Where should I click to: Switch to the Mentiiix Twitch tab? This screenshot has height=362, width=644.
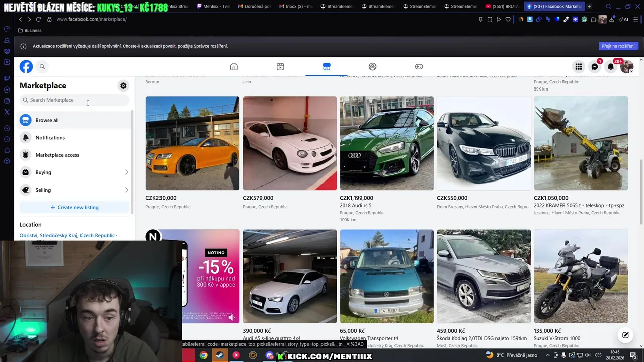point(213,6)
